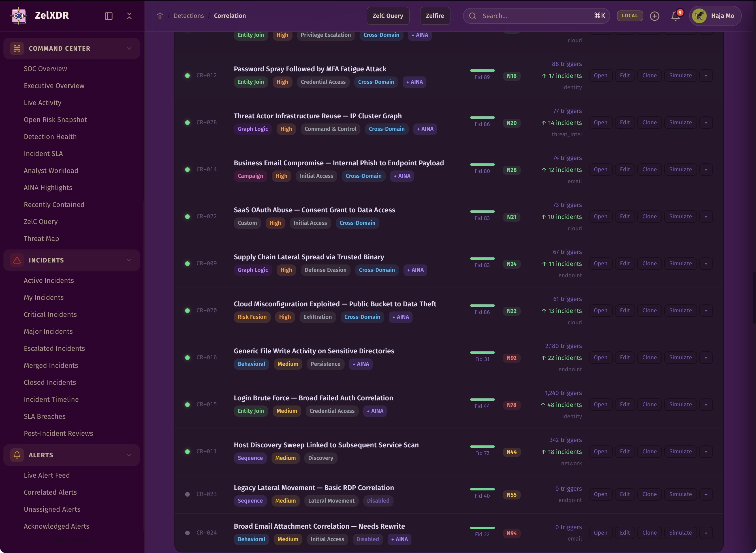The image size is (756, 553).
Task: Toggle CR-023 status dot to enable rule
Action: pyautogui.click(x=187, y=494)
